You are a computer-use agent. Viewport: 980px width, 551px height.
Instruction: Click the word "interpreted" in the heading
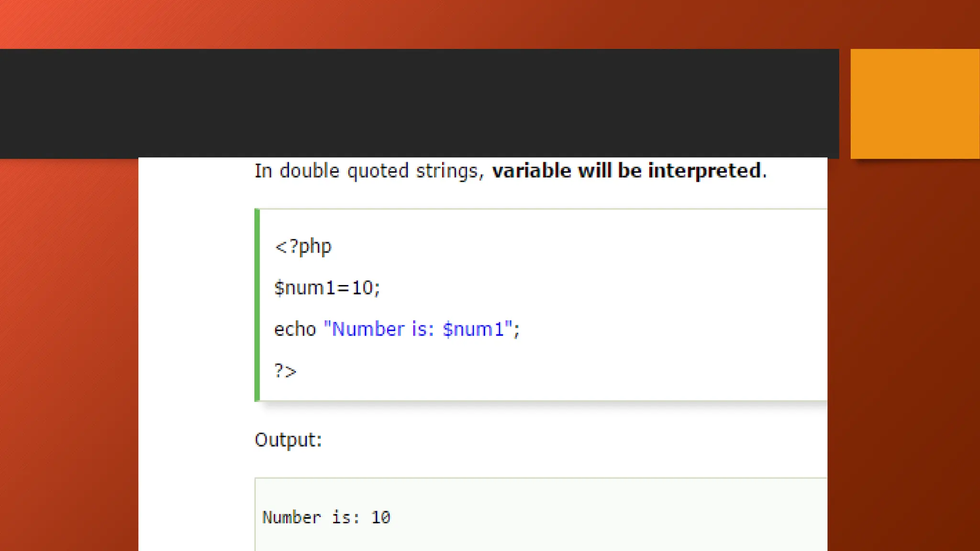[704, 171]
